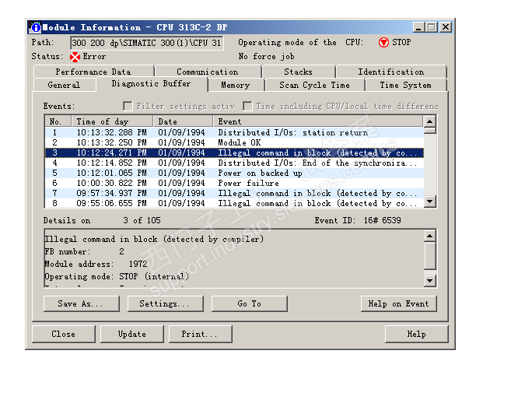Click the Update button
Viewport: 532px width, 410px height.
[x=132, y=334]
